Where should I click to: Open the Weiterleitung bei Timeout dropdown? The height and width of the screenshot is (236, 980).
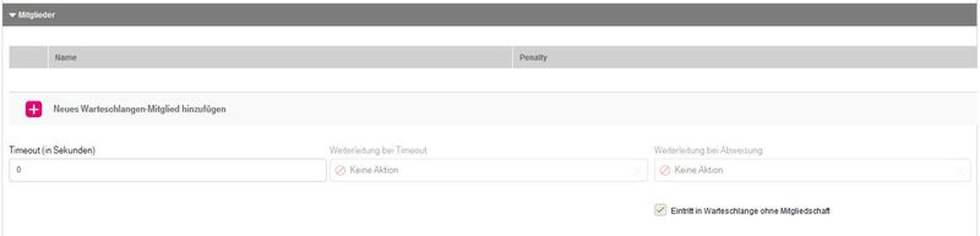tap(485, 170)
